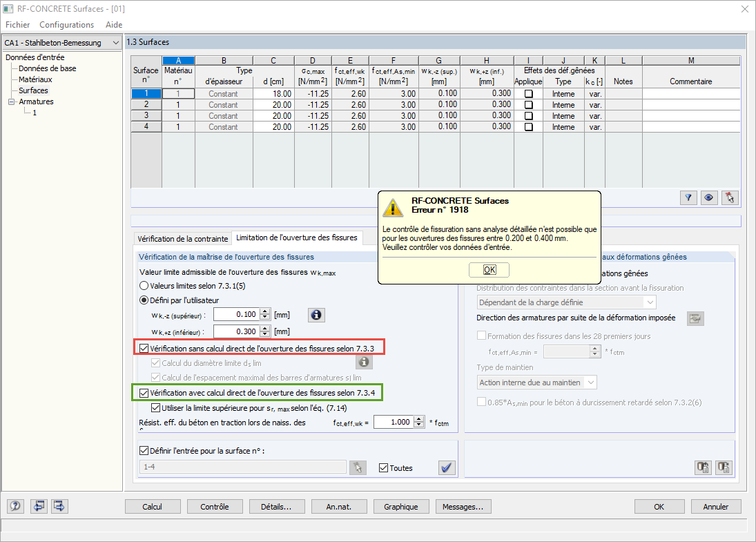The image size is (756, 542).
Task: Click pick-surface icon next to 1-4 field
Action: click(358, 467)
